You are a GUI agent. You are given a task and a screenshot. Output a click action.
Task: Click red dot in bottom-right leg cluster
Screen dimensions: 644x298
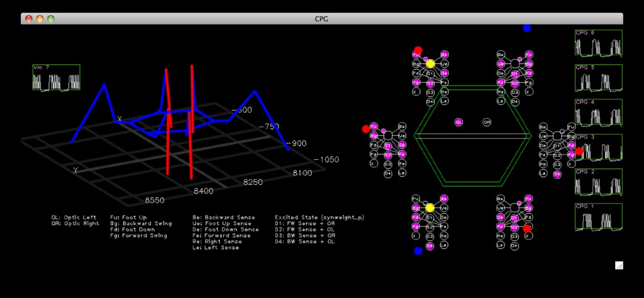527,228
